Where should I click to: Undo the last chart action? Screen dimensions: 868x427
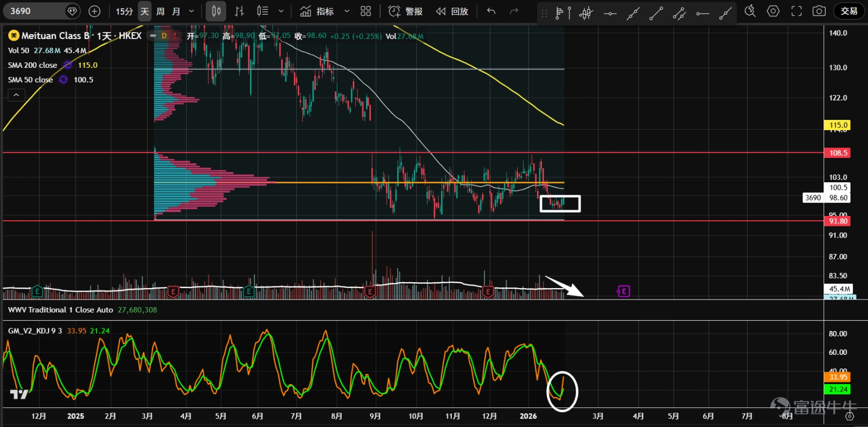[492, 11]
